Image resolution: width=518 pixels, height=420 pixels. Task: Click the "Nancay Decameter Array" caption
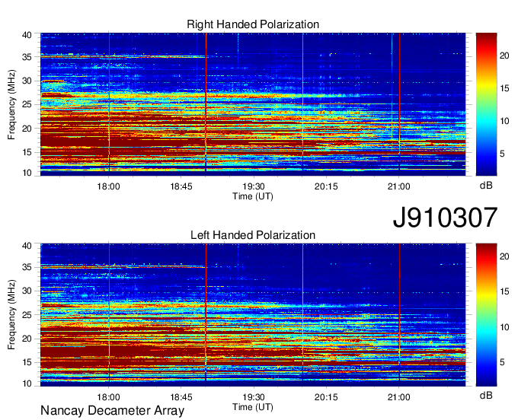coord(112,411)
